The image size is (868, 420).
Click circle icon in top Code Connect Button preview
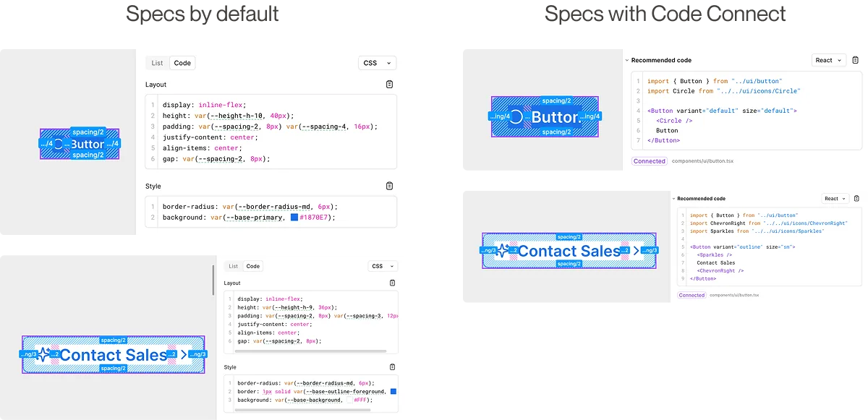coord(516,116)
